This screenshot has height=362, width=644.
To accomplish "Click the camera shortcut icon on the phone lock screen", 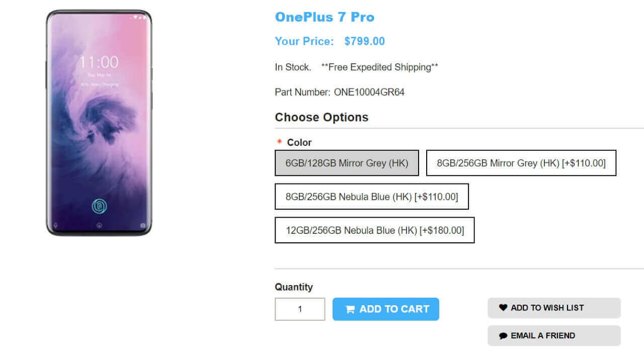I will pyautogui.click(x=143, y=226).
